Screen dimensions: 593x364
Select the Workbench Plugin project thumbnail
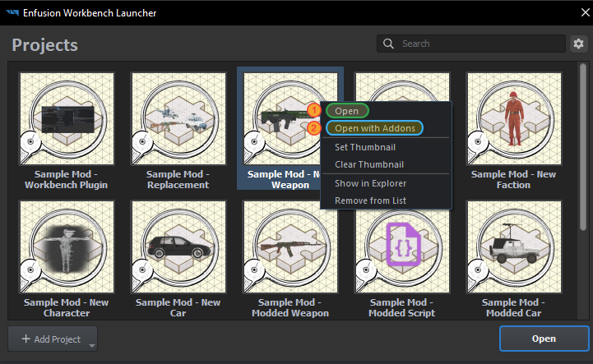(x=67, y=118)
